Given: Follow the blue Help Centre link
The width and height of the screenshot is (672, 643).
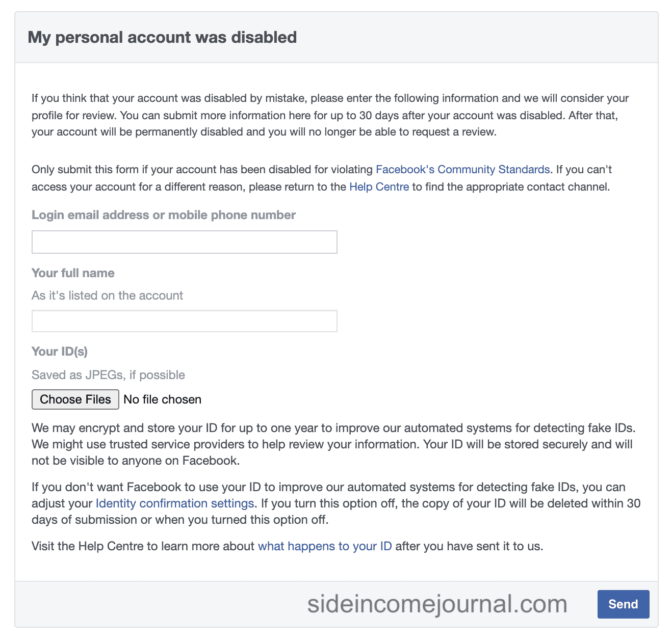Looking at the screenshot, I should tap(379, 187).
